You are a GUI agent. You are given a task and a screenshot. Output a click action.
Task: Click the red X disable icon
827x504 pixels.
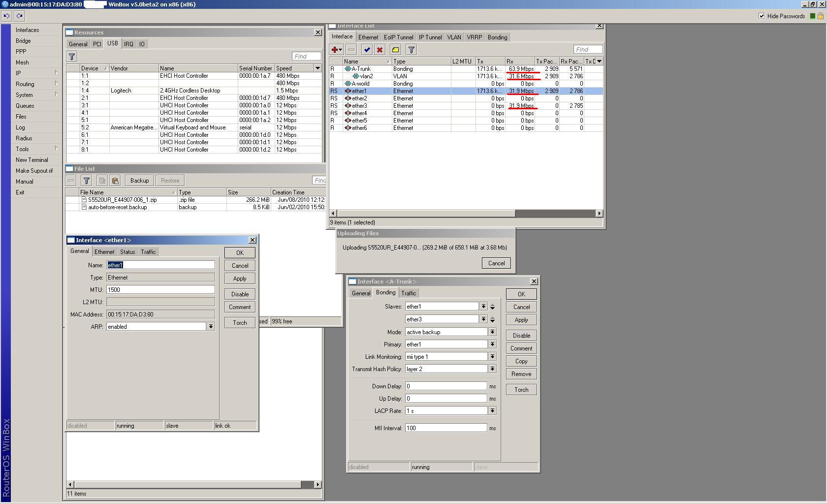coord(380,50)
